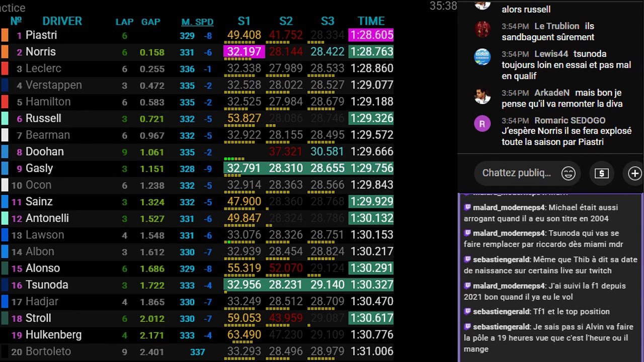Viewport: 644px width, 362px height.
Task: Click Norris's lap time 1:28.763
Action: click(x=371, y=52)
